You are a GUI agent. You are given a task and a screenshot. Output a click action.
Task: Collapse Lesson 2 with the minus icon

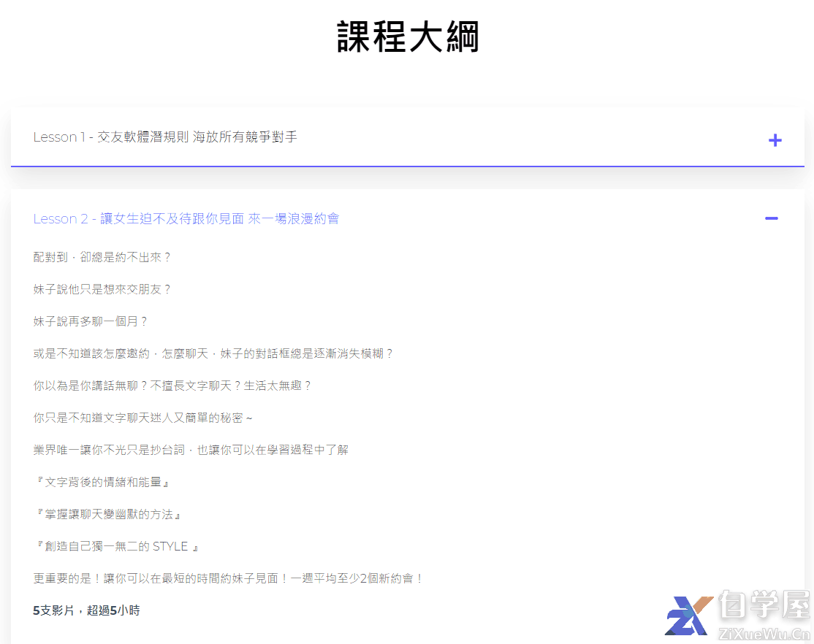click(x=772, y=218)
